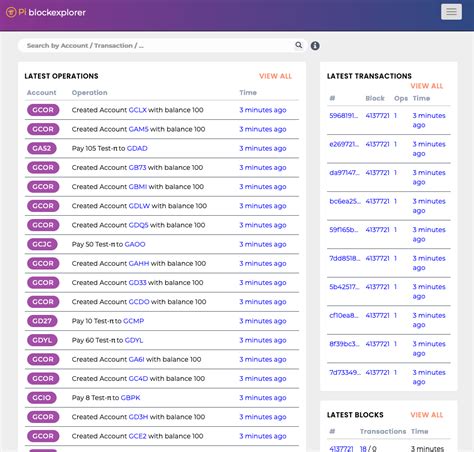The height and width of the screenshot is (452, 474).
Task: Open transaction 59f165b...
Action: pos(344,230)
